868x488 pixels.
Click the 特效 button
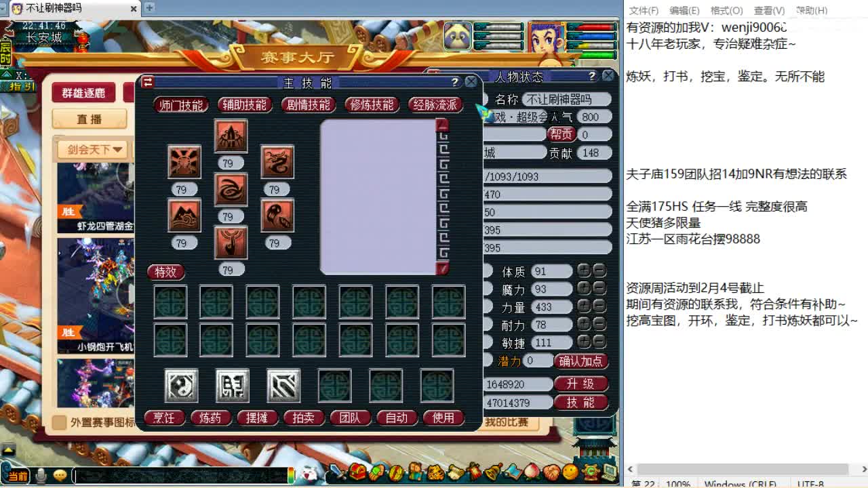tap(165, 272)
